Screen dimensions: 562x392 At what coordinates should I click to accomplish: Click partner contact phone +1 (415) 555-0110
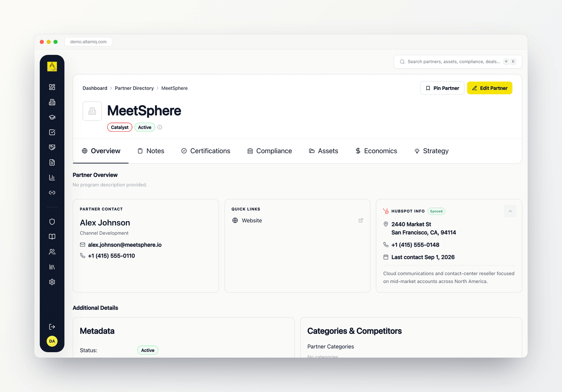112,256
